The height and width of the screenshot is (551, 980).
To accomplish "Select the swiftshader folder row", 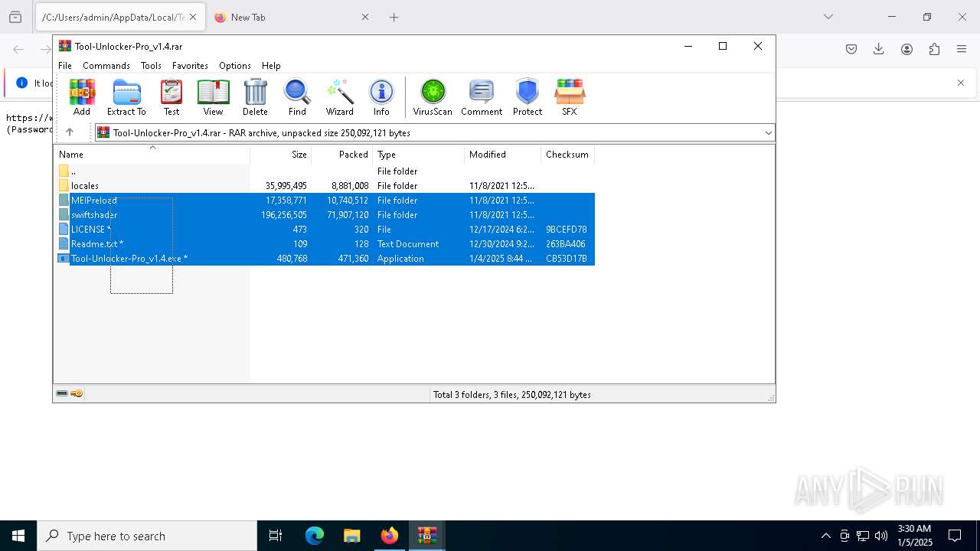I will [326, 215].
